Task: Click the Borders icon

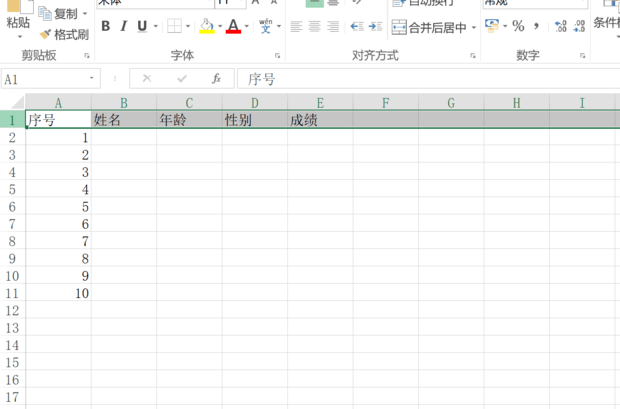Action: tap(174, 26)
